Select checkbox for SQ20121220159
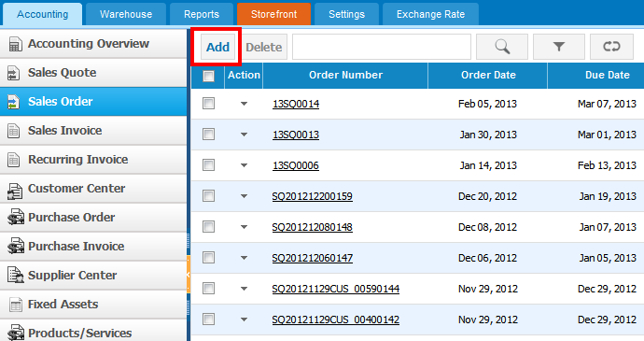The width and height of the screenshot is (644, 341). pos(209,196)
